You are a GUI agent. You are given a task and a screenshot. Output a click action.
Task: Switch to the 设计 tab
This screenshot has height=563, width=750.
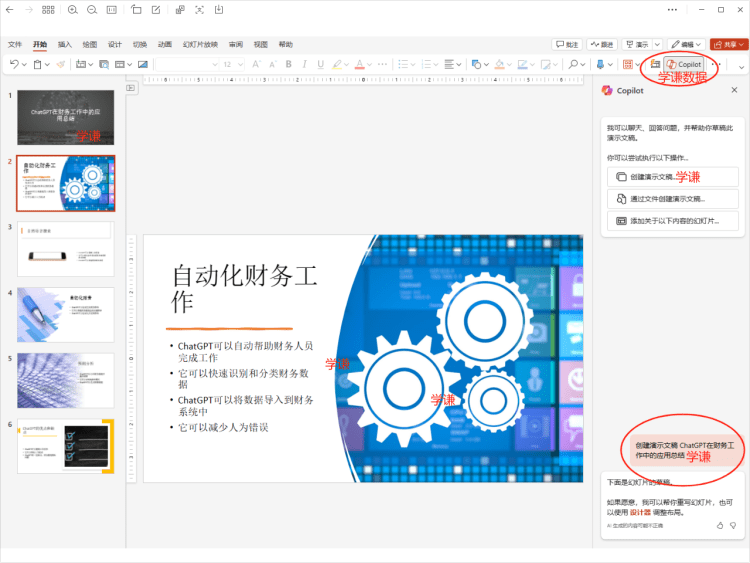114,44
